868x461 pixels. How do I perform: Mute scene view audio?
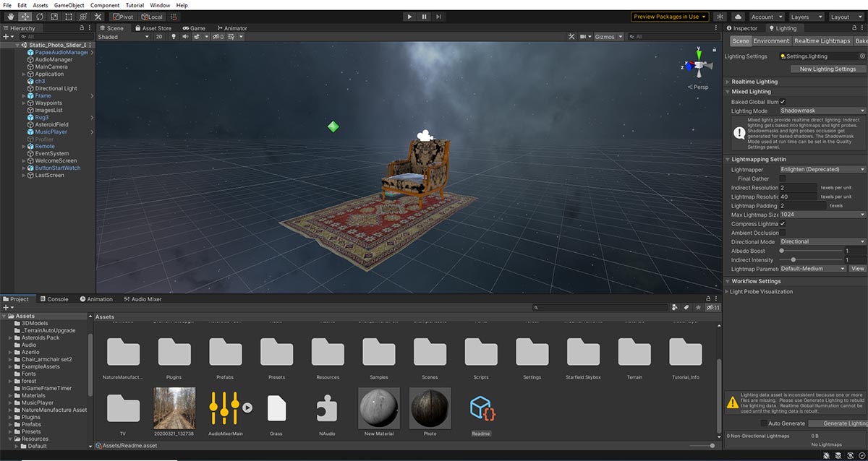[x=187, y=37]
